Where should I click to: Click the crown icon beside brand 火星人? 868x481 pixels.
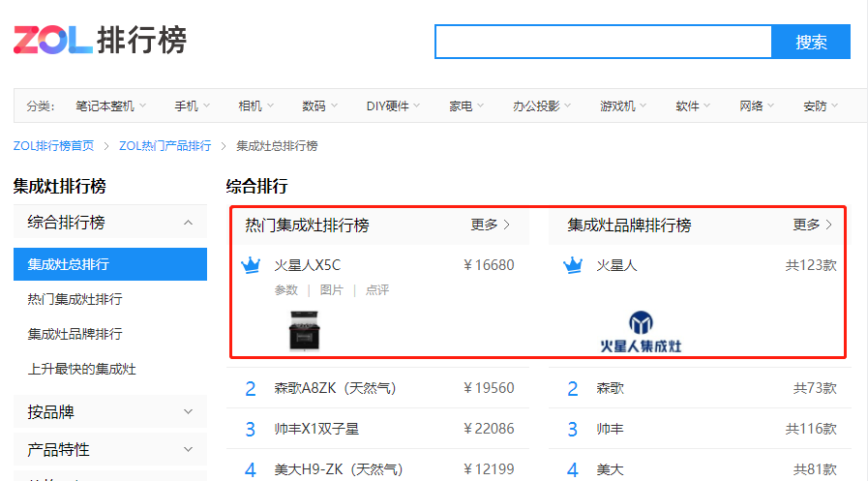pos(573,265)
